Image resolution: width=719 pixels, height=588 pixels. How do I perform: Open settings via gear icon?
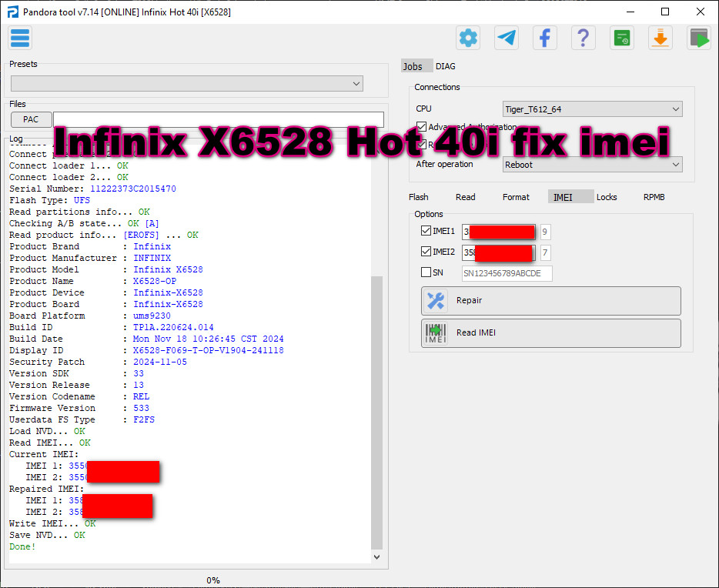[x=468, y=38]
